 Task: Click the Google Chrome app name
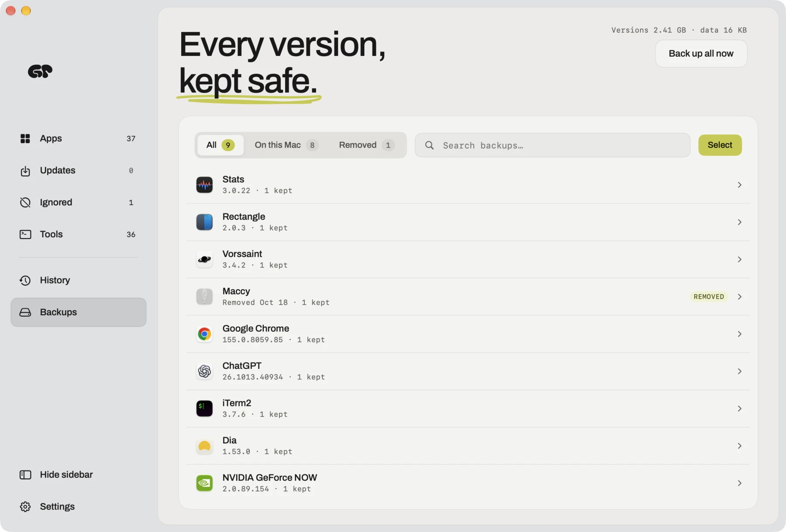pyautogui.click(x=255, y=329)
